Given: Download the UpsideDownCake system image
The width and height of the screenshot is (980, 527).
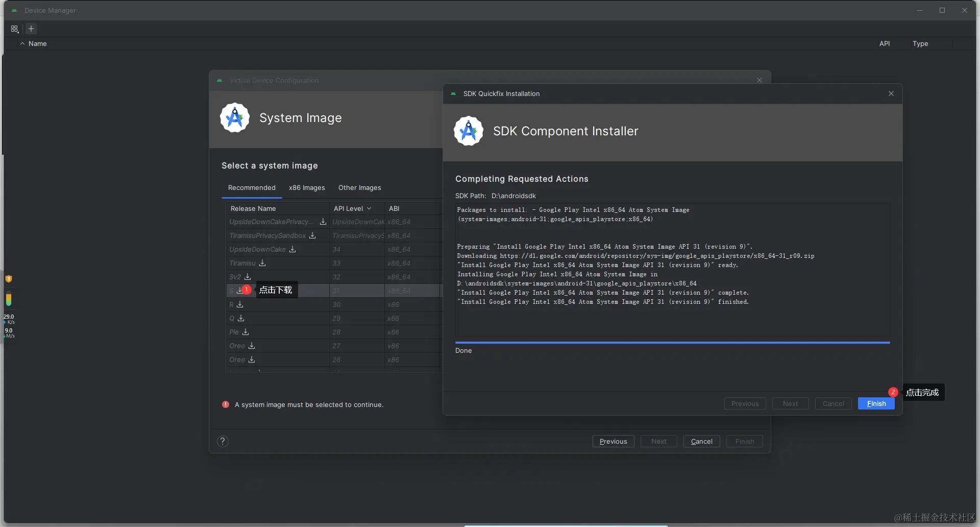Looking at the screenshot, I should 292,249.
